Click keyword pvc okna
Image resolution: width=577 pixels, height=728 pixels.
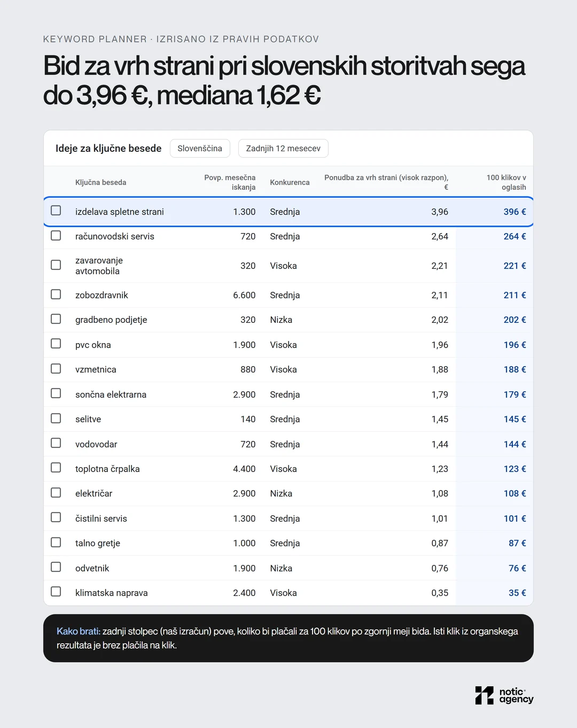tap(93, 345)
